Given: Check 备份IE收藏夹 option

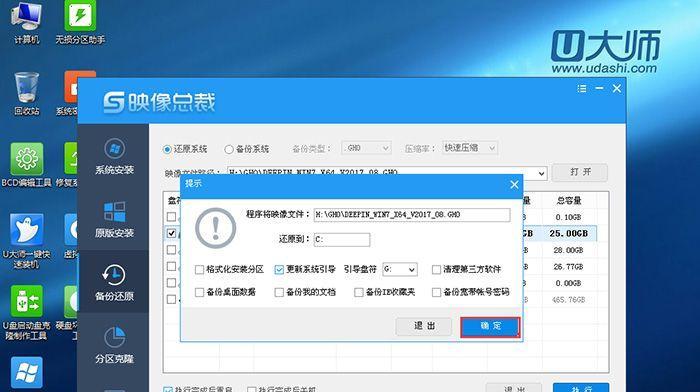Looking at the screenshot, I should tap(358, 292).
